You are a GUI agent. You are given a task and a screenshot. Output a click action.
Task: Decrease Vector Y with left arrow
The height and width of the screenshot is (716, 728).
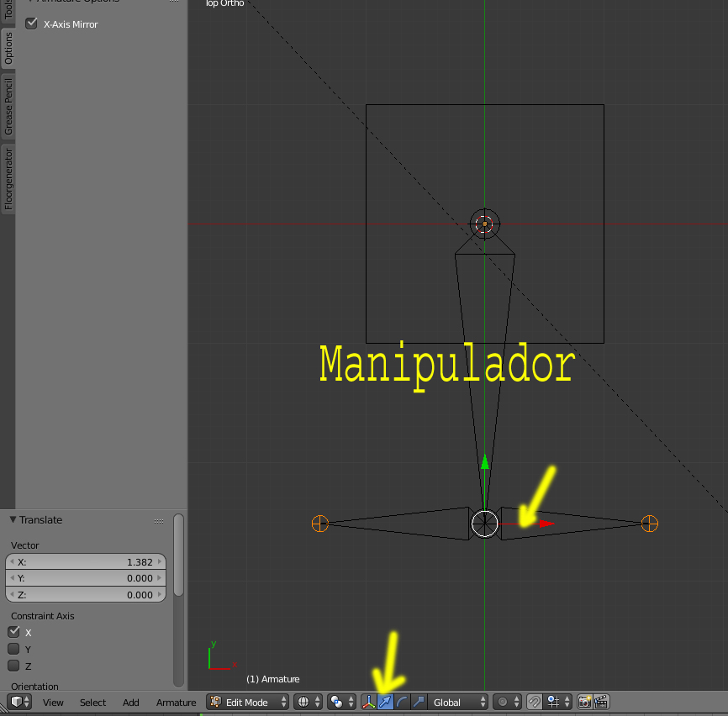click(x=12, y=577)
